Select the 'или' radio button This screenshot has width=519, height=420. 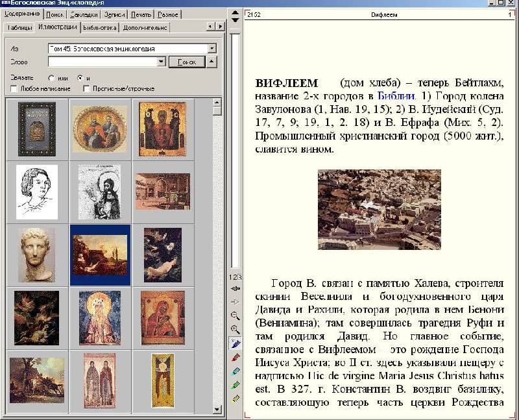click(x=51, y=78)
